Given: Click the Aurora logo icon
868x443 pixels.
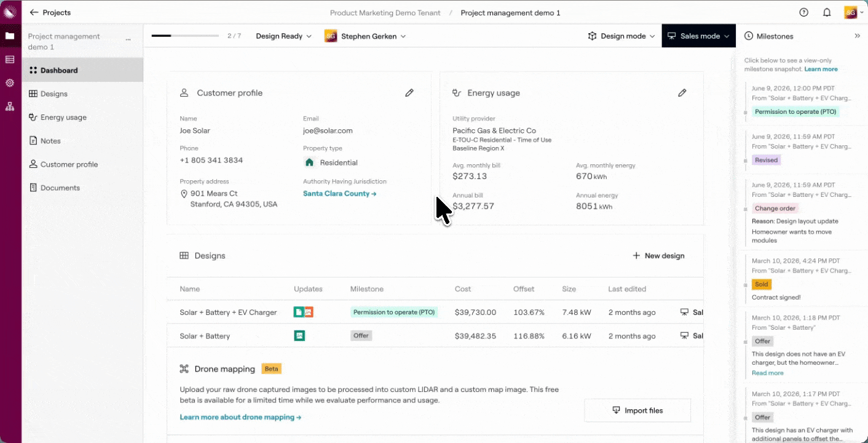Looking at the screenshot, I should (x=10, y=12).
